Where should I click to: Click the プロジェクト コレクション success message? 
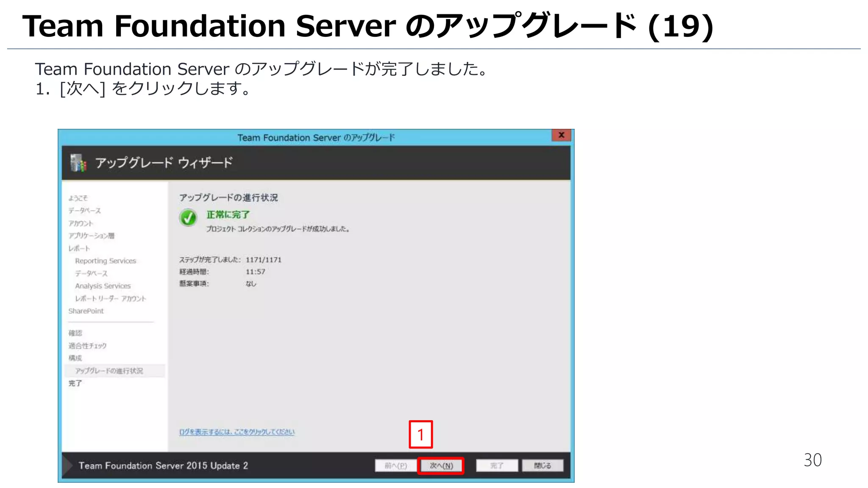coord(278,229)
